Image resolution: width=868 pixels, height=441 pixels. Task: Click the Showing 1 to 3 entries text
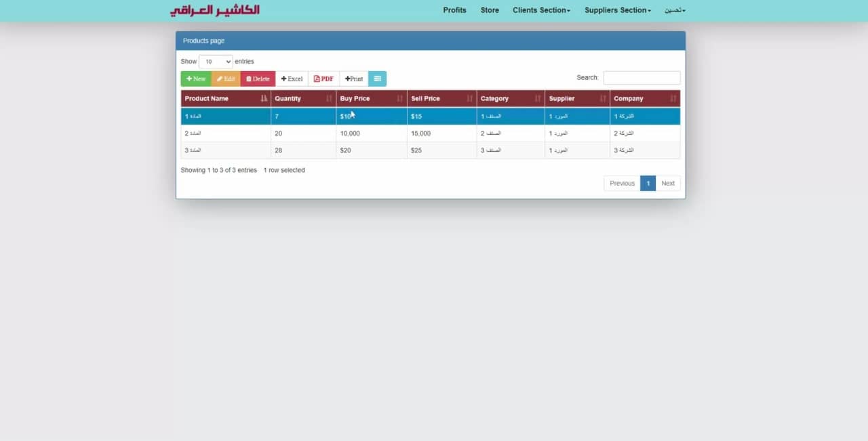[218, 170]
